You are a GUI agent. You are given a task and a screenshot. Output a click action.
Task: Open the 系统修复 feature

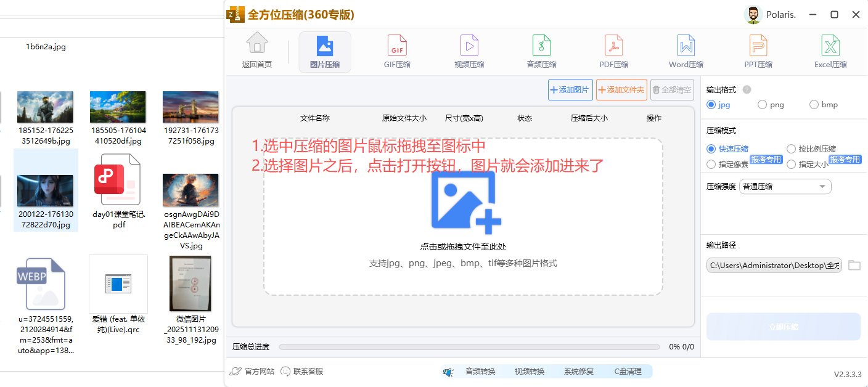tap(578, 371)
